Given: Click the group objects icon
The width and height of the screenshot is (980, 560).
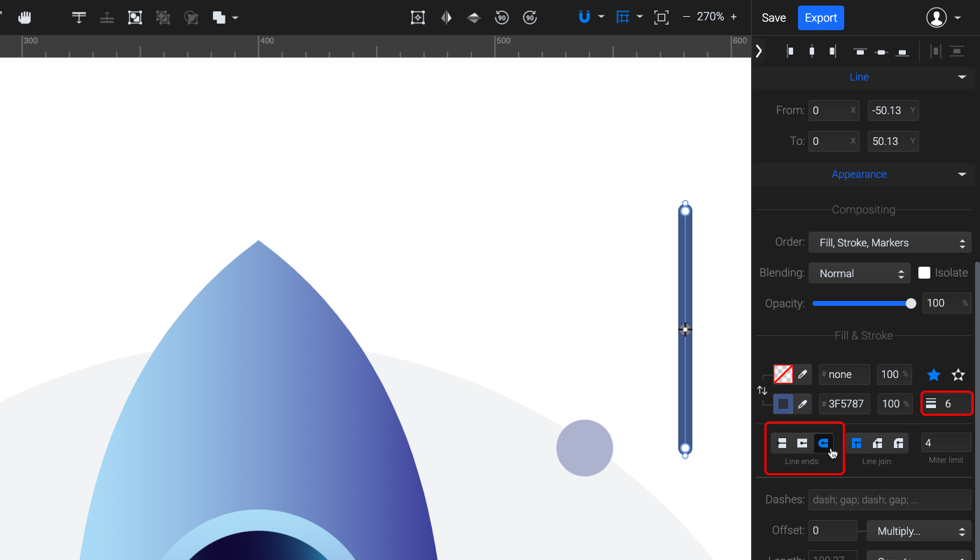Looking at the screenshot, I should [x=135, y=17].
